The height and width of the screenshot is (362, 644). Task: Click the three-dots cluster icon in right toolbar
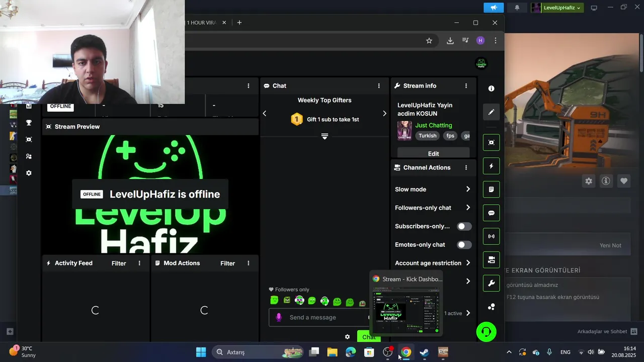click(x=492, y=307)
